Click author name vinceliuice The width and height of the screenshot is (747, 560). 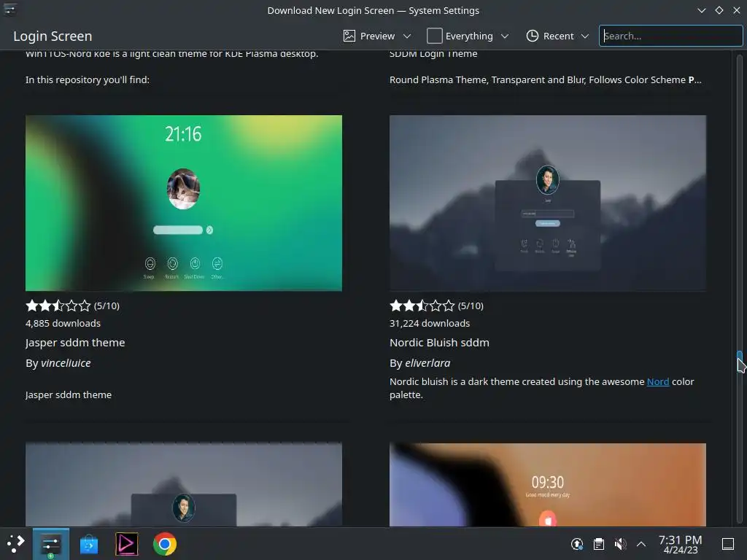66,363
